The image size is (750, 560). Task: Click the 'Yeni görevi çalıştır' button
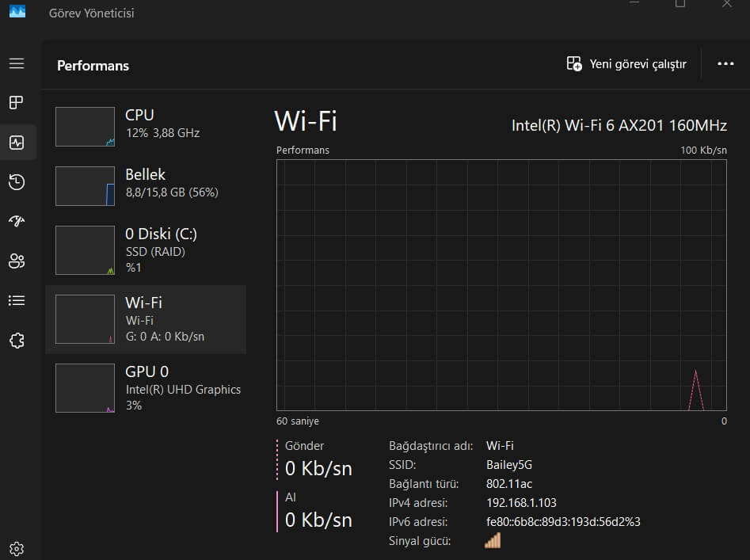pyautogui.click(x=626, y=64)
